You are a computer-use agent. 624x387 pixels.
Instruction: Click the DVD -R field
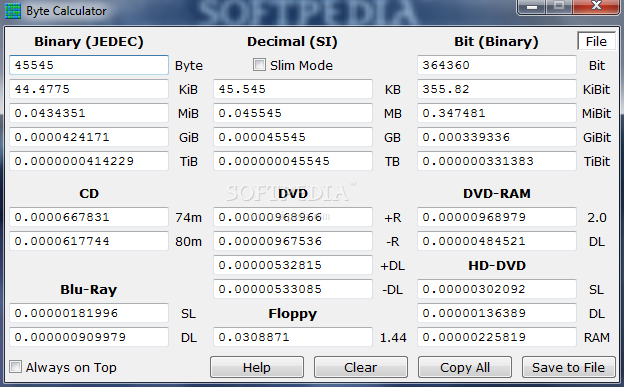coord(293,241)
